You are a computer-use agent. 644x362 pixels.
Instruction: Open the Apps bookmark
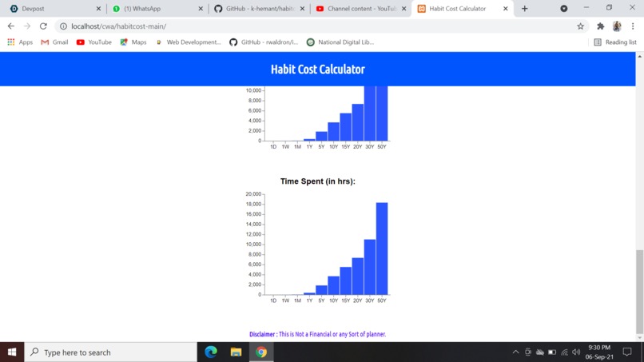(x=20, y=42)
